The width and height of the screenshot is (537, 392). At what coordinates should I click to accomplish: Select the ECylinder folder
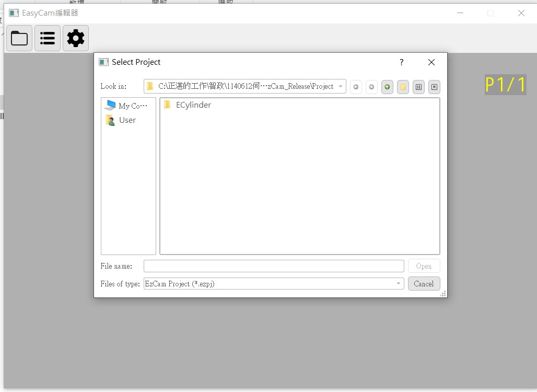[x=193, y=105]
